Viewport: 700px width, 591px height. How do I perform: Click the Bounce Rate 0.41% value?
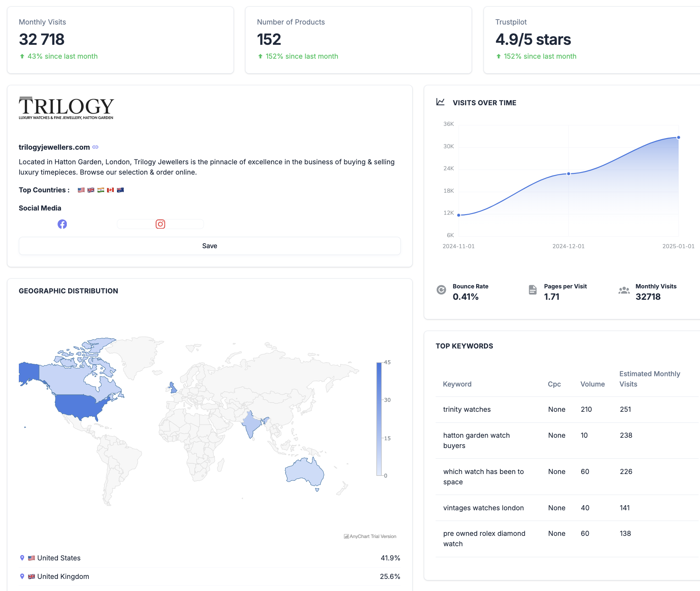click(x=465, y=297)
